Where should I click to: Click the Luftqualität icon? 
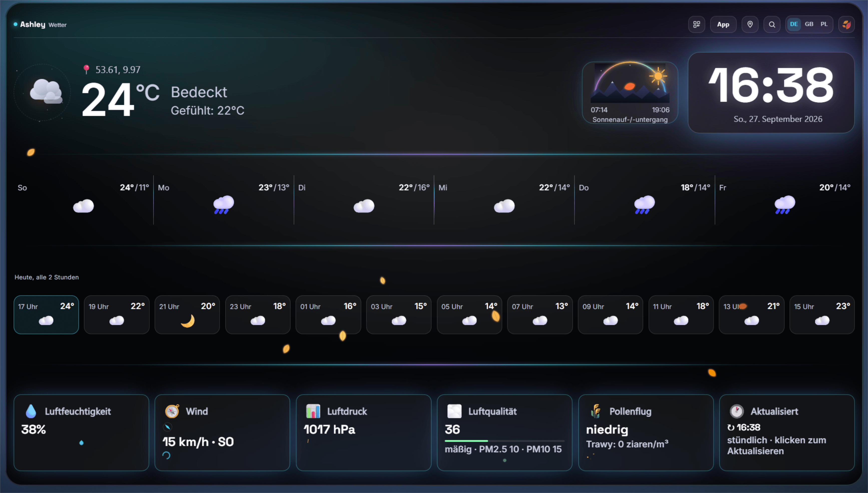[454, 411]
